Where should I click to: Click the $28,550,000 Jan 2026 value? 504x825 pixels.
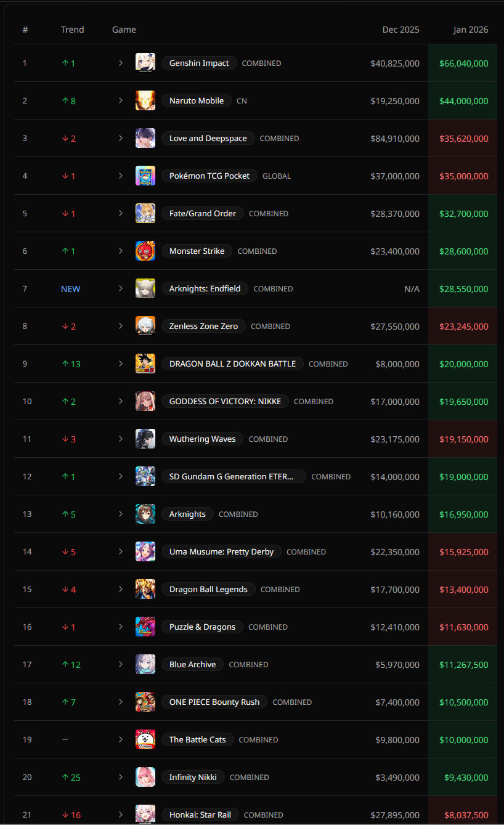464,288
